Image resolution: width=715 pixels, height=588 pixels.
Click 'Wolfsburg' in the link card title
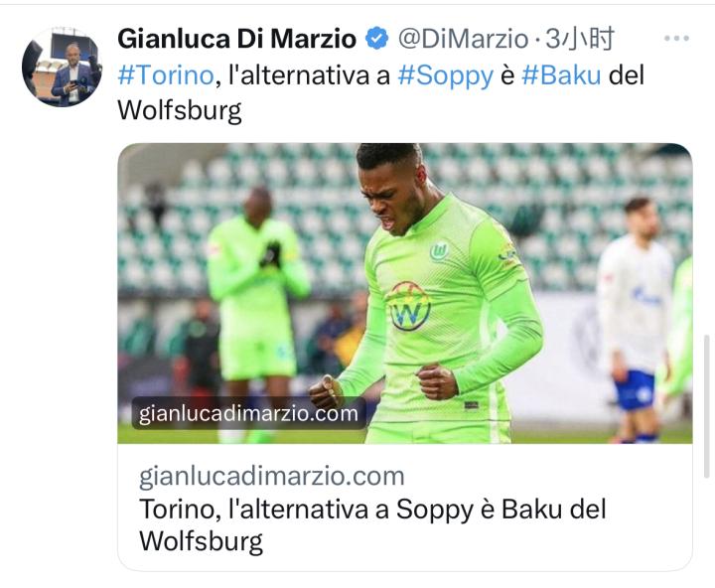pos(201,541)
